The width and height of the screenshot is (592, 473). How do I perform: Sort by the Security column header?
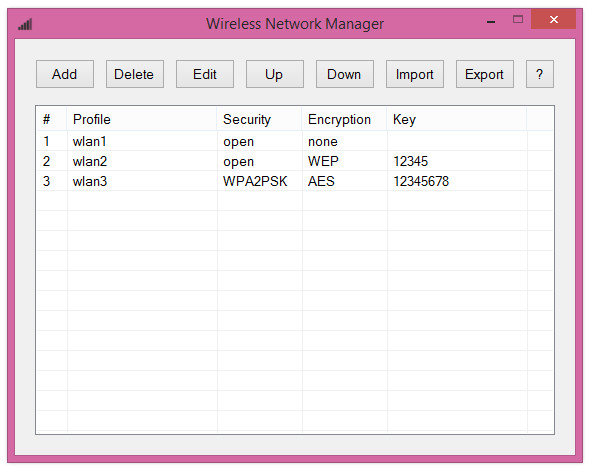(x=259, y=119)
